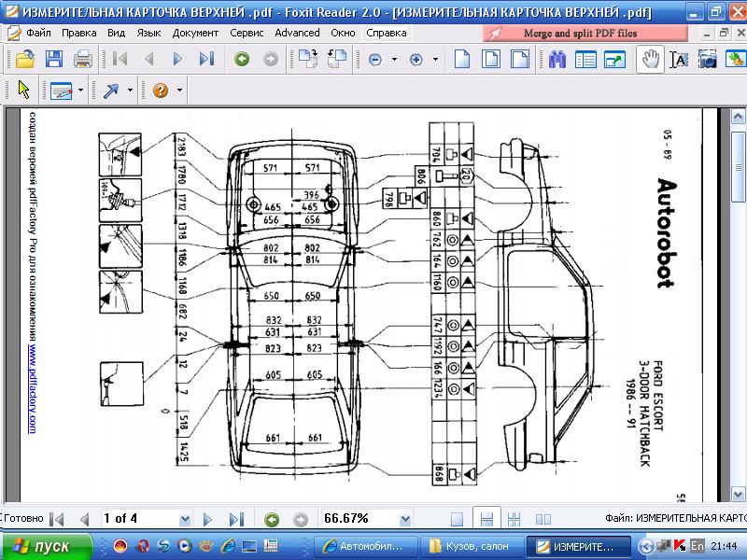
Task: Print the document with the printer icon
Action: pyautogui.click(x=83, y=59)
